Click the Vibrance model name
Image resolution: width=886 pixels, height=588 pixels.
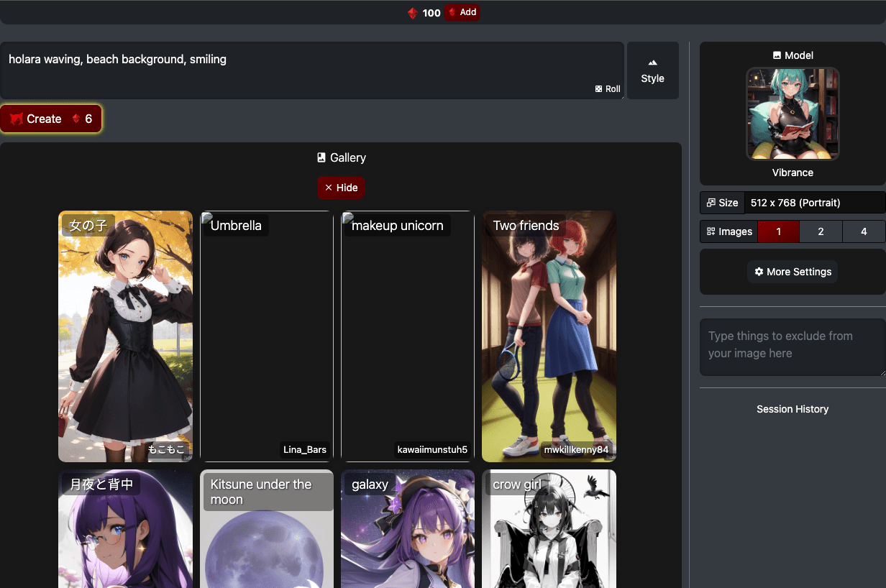point(793,173)
